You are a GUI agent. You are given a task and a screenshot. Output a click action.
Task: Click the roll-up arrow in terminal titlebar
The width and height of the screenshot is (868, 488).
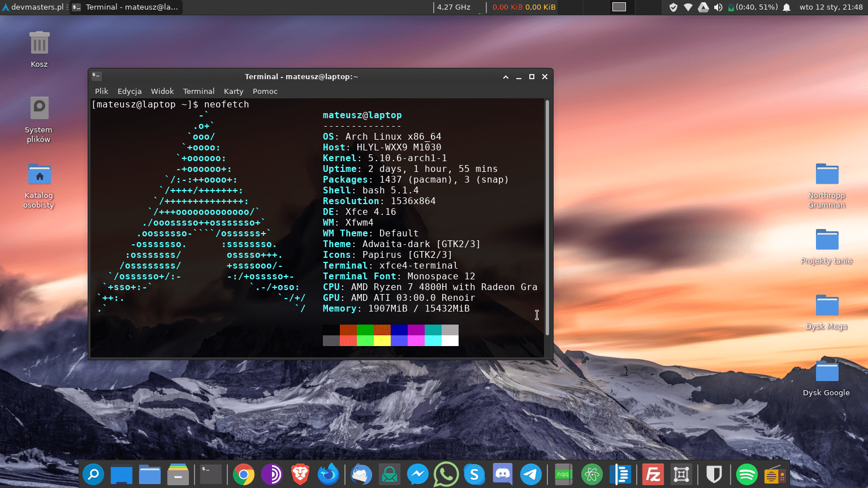point(506,76)
